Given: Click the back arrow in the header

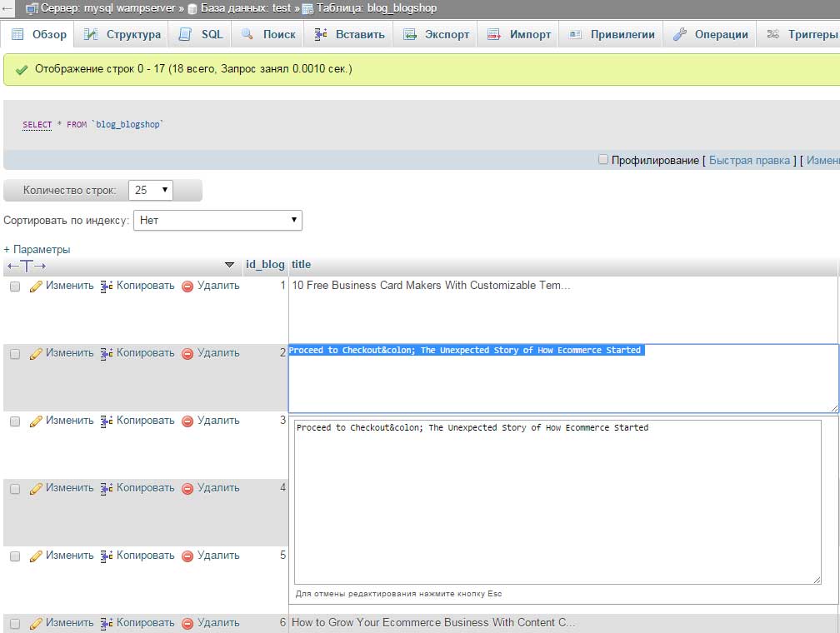Looking at the screenshot, I should [x=7, y=8].
